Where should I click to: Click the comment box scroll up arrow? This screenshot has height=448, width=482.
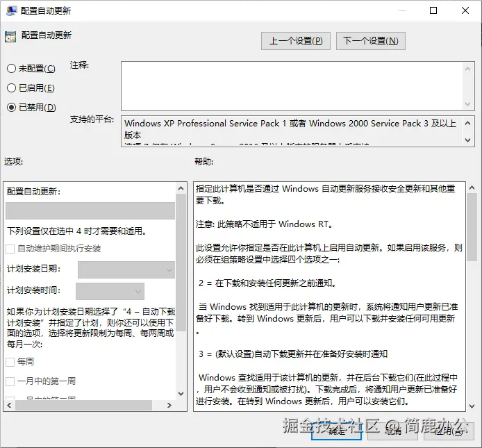[468, 69]
